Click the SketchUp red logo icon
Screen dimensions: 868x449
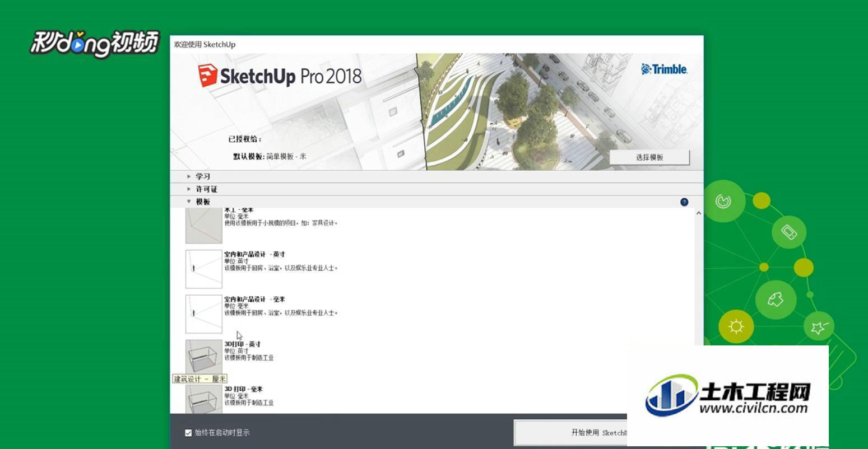207,76
